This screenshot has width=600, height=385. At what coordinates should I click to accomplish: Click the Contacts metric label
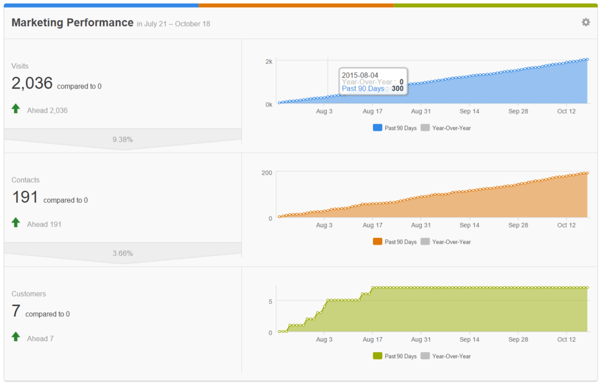point(25,180)
